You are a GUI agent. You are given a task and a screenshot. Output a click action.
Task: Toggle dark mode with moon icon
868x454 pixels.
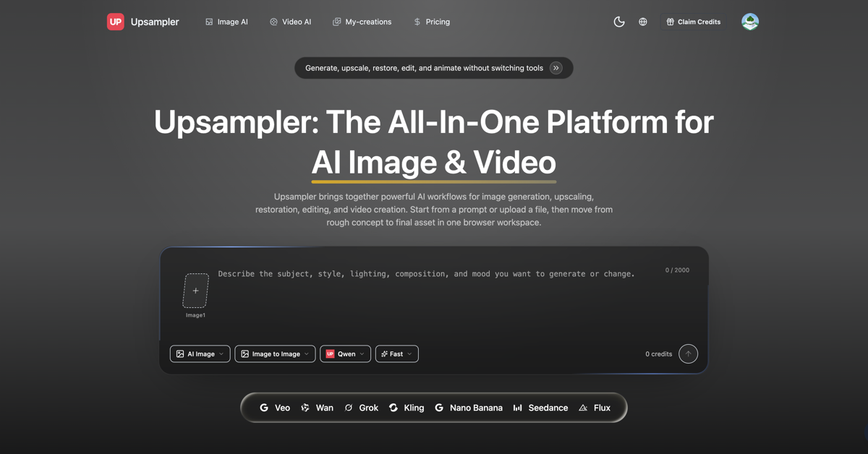tap(619, 22)
